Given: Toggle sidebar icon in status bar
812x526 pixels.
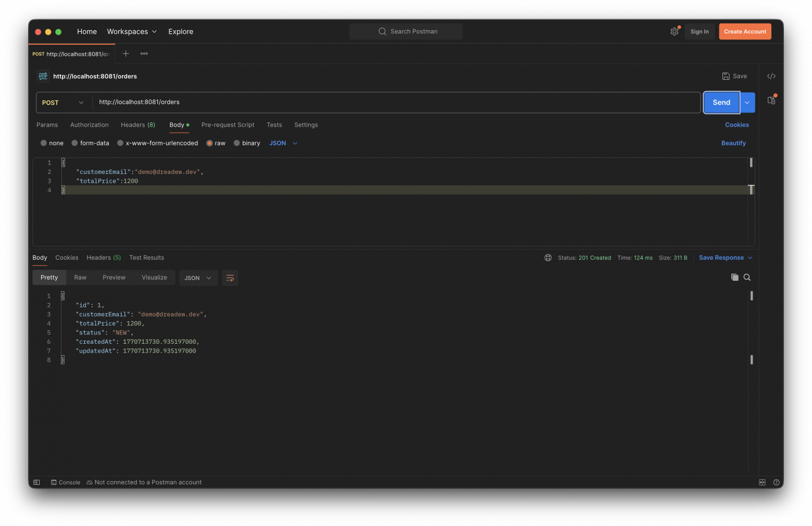Looking at the screenshot, I should point(36,482).
